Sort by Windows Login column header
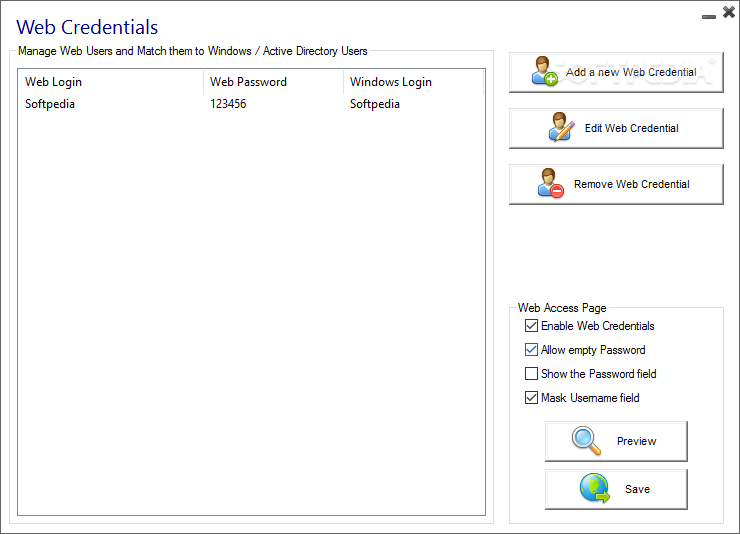The image size is (740, 534). pyautogui.click(x=413, y=82)
